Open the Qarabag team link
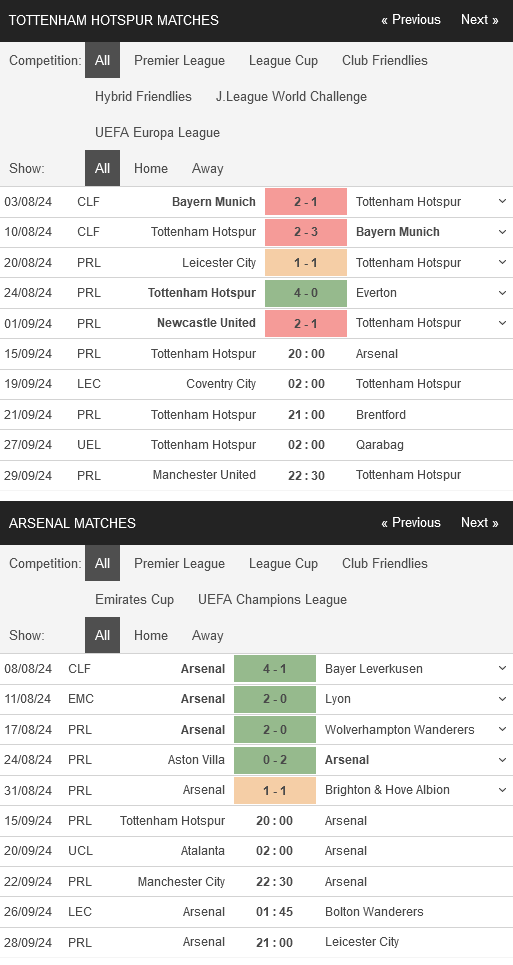This screenshot has width=513, height=965. [380, 444]
